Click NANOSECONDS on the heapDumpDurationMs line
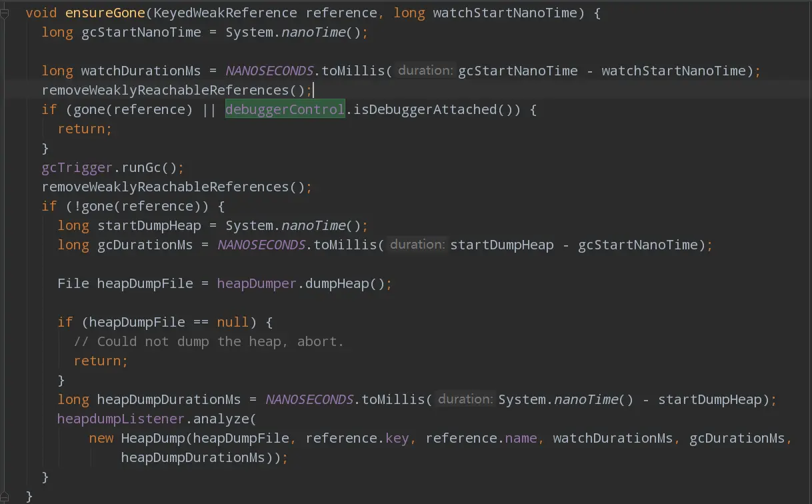This screenshot has height=504, width=812. pyautogui.click(x=309, y=399)
